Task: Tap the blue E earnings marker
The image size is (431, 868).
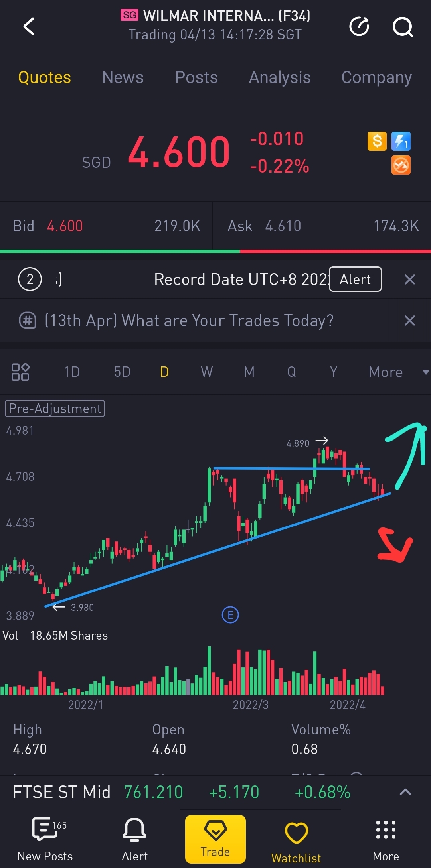Action: [230, 615]
